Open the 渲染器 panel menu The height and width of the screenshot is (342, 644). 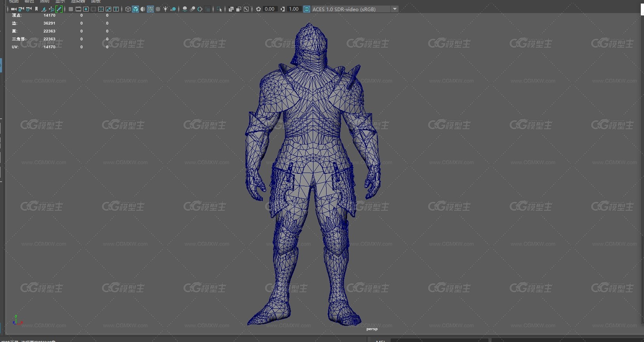(78, 2)
